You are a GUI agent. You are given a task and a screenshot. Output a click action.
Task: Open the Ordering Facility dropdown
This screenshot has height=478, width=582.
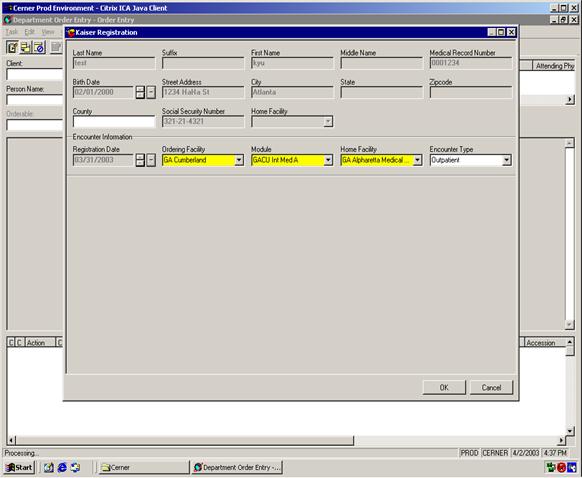239,160
